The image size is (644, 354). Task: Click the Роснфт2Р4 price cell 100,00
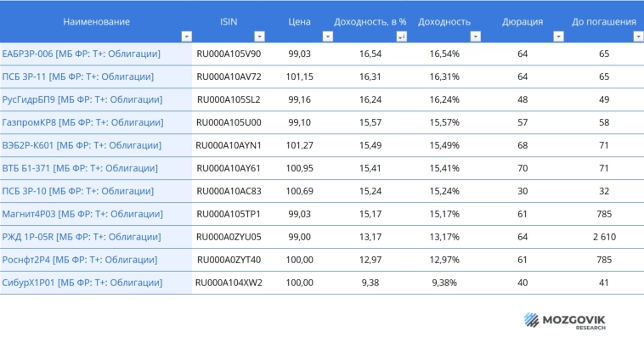click(299, 260)
